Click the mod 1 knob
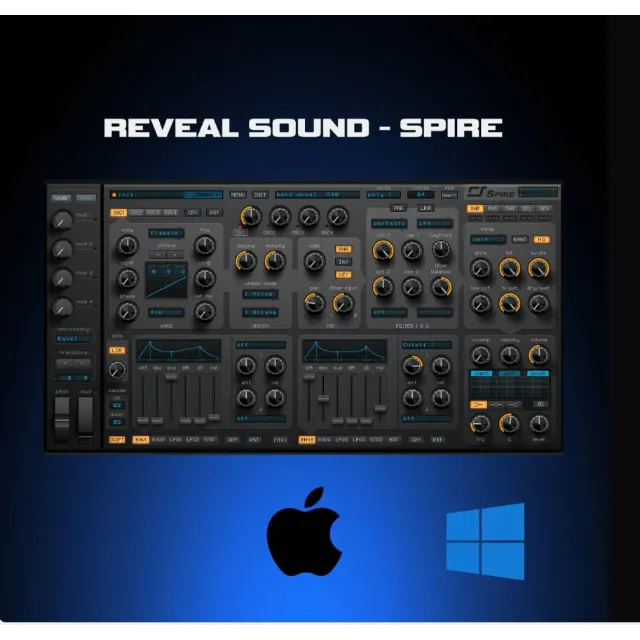The width and height of the screenshot is (640, 640). pos(62,220)
